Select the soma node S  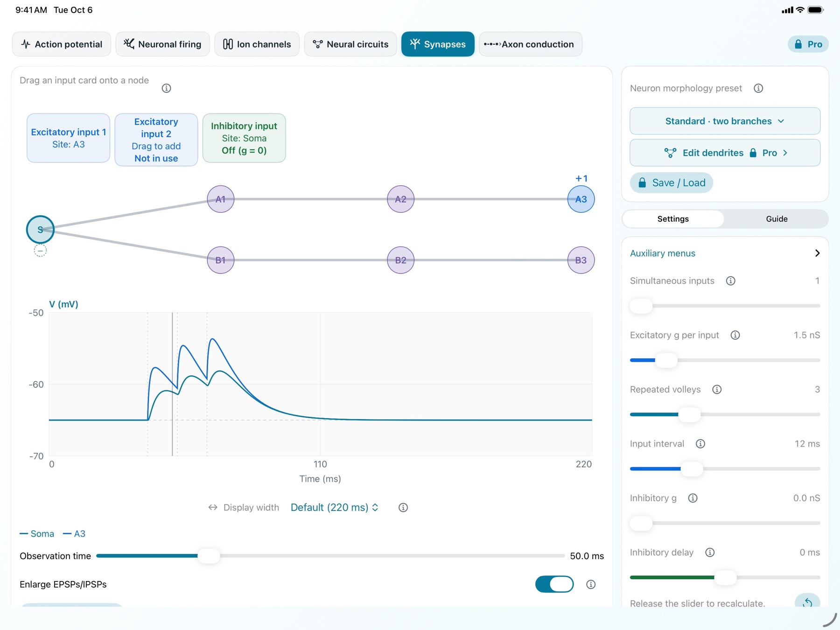click(x=40, y=229)
